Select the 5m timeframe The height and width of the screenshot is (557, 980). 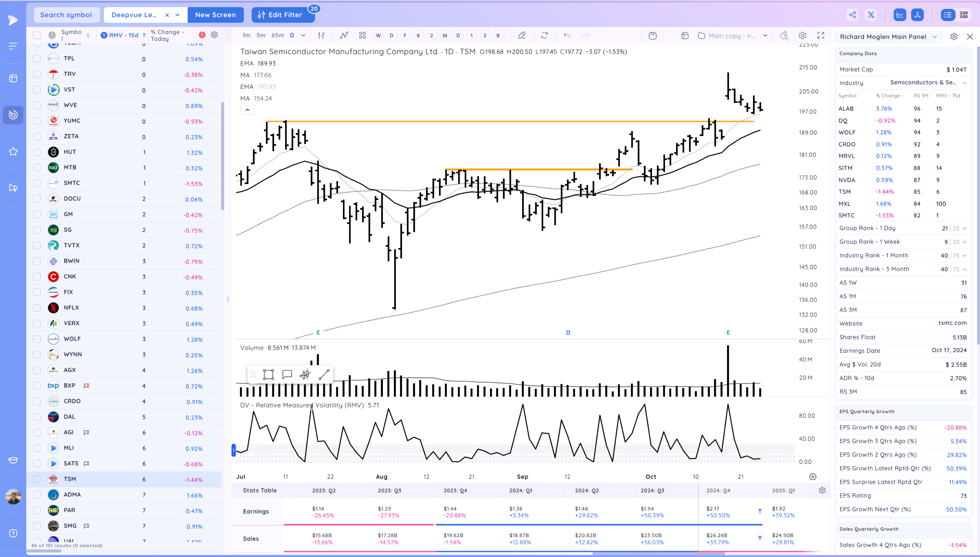(261, 36)
